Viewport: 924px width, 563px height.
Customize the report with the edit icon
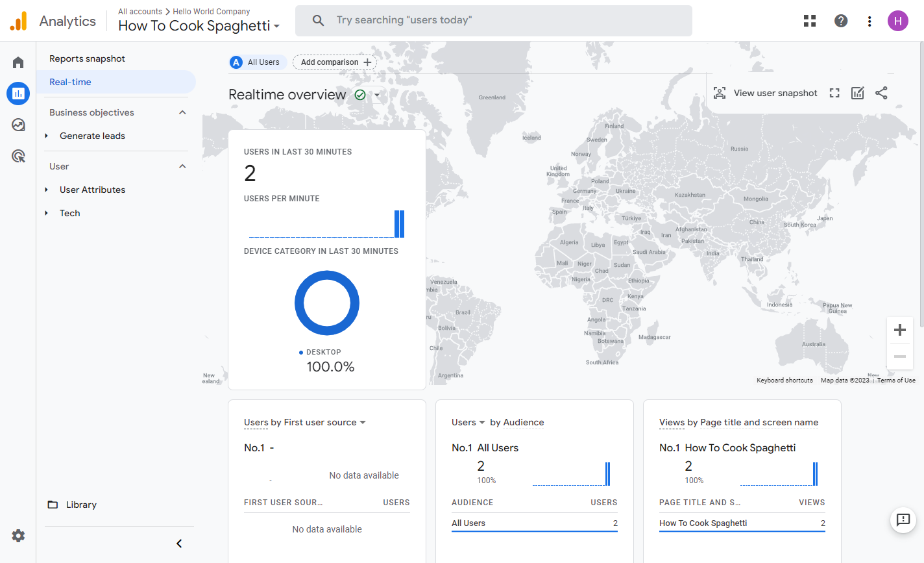pos(857,93)
